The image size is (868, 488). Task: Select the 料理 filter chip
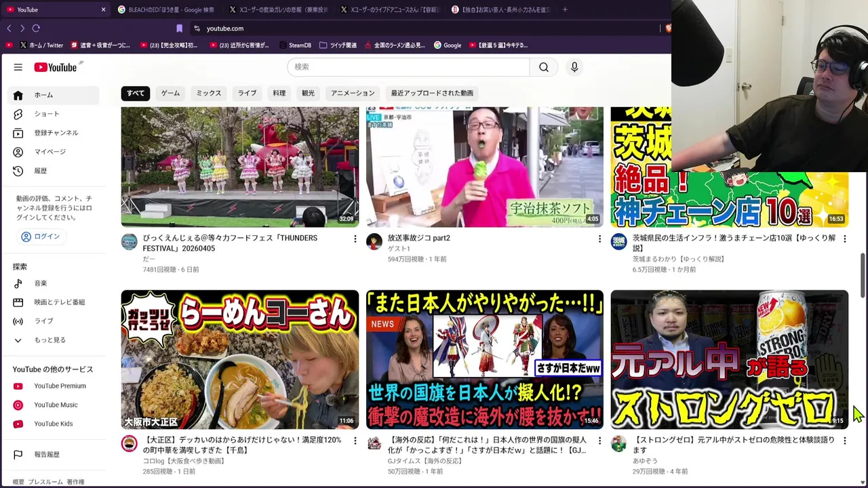(x=279, y=93)
